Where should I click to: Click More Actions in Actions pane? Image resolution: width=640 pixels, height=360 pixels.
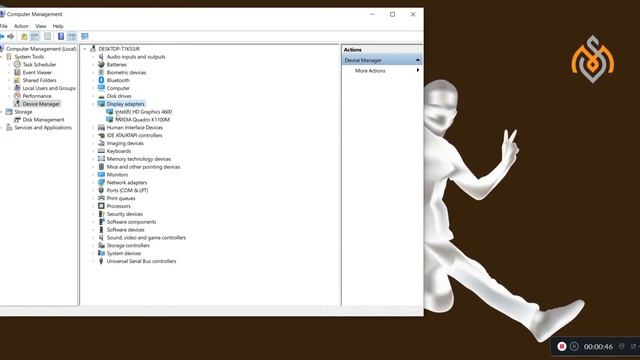pos(370,71)
